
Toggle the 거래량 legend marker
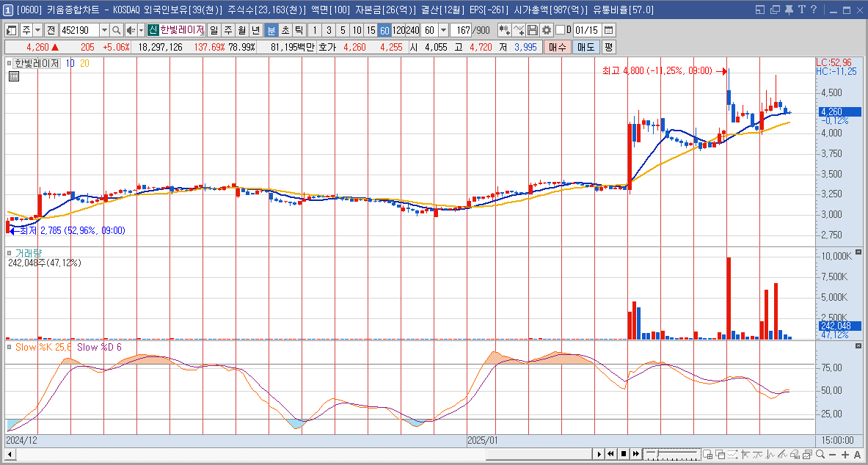pyautogui.click(x=10, y=253)
